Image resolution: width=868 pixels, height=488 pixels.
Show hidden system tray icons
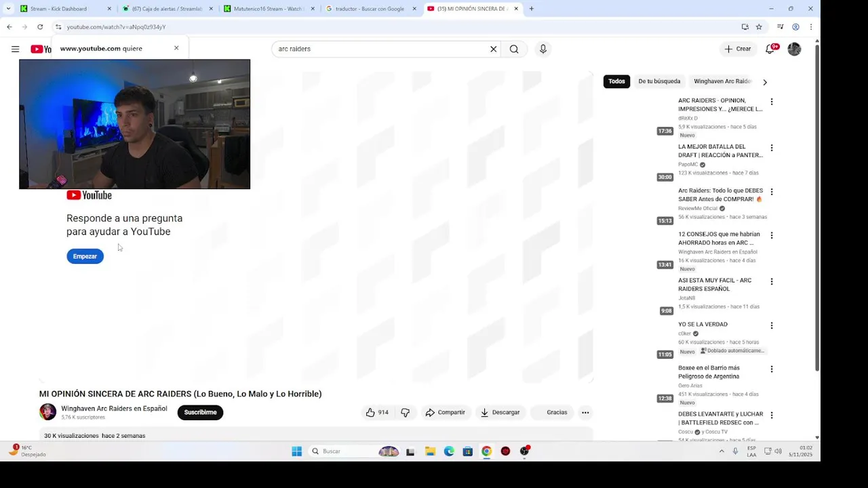tap(722, 451)
